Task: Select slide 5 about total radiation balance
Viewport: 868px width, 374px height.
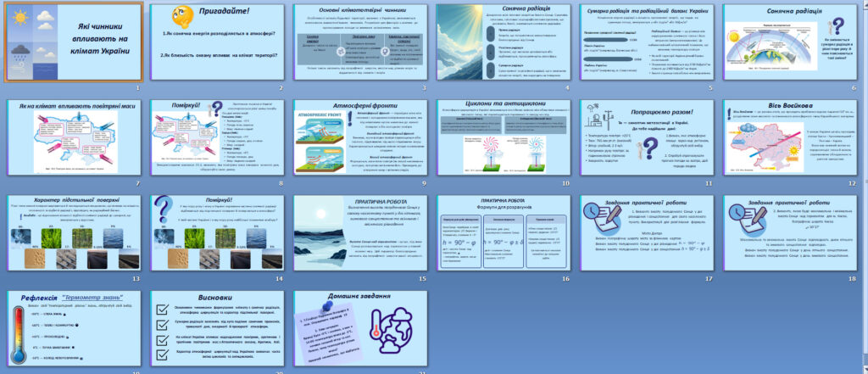Action: [x=647, y=42]
